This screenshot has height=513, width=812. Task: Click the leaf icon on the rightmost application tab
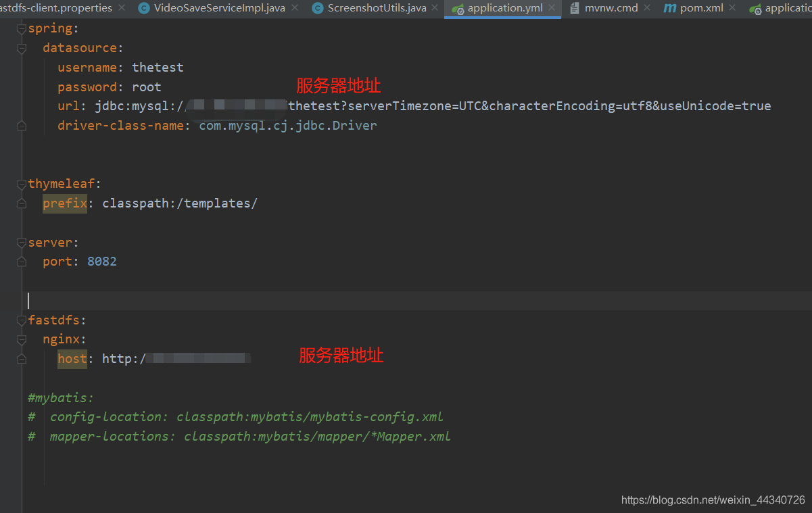756,9
